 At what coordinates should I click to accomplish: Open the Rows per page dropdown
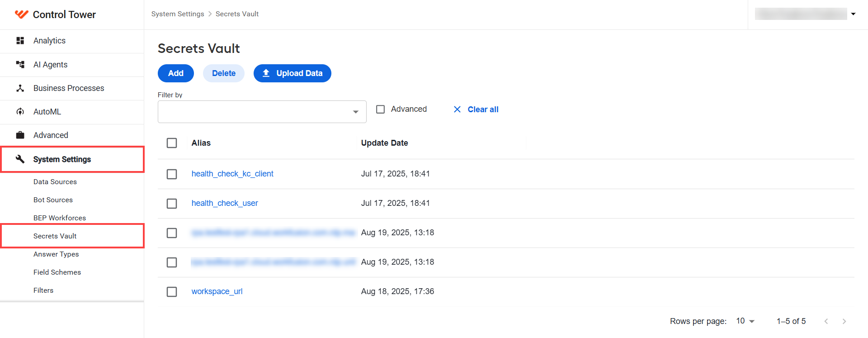click(x=745, y=321)
